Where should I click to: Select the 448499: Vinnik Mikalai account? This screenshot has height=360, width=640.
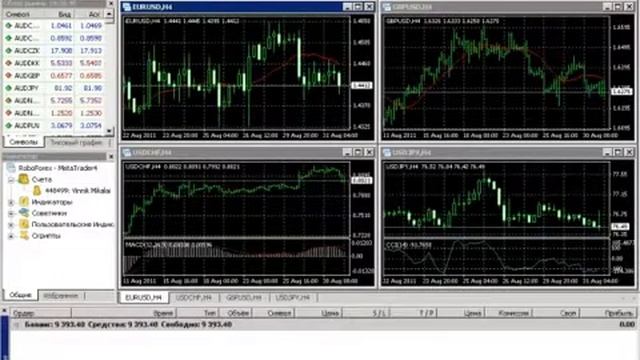[78, 191]
